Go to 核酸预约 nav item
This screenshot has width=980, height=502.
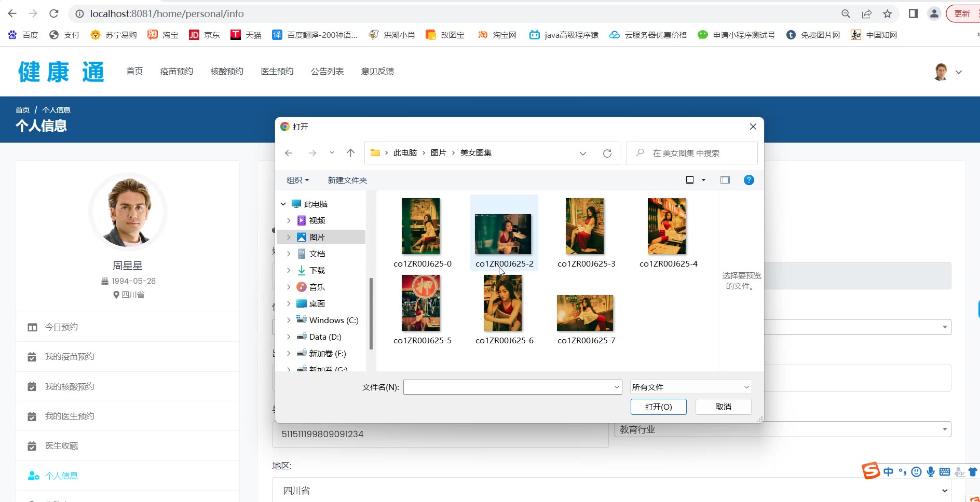coord(227,71)
